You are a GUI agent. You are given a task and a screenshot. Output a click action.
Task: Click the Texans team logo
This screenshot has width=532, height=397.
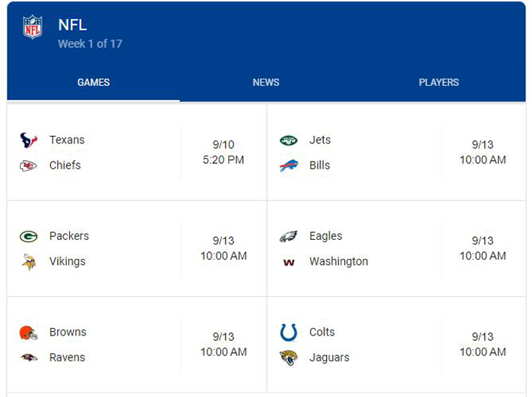click(29, 140)
